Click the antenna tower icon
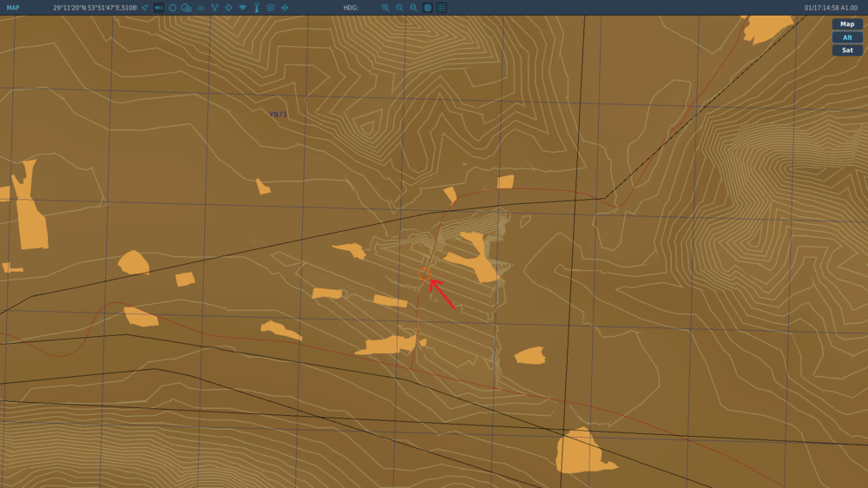This screenshot has width=868, height=488. [257, 8]
